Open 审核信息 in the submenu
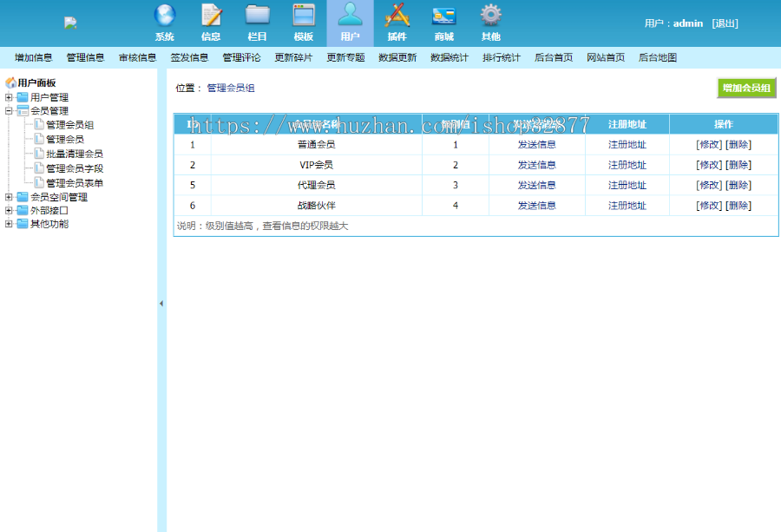Image resolution: width=781 pixels, height=532 pixels. (x=137, y=58)
